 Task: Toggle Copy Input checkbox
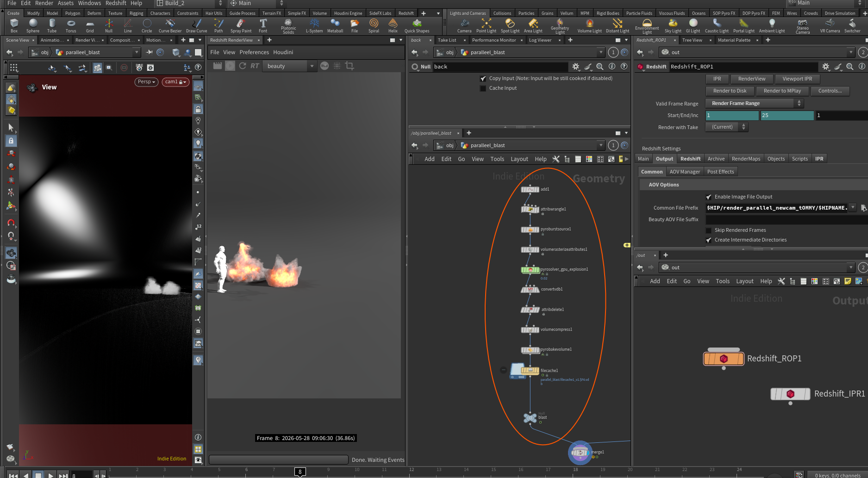point(483,79)
